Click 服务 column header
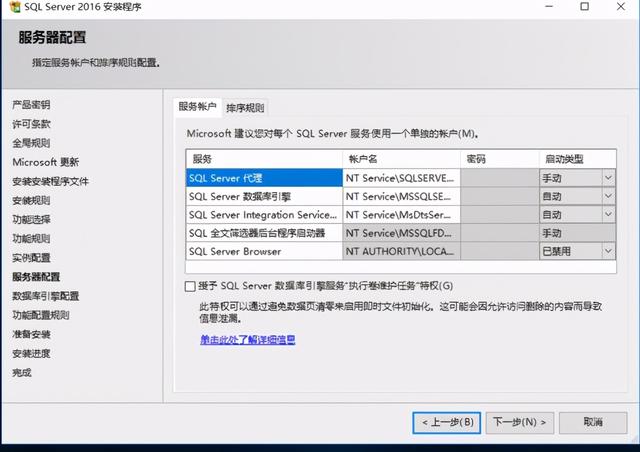 (264, 159)
